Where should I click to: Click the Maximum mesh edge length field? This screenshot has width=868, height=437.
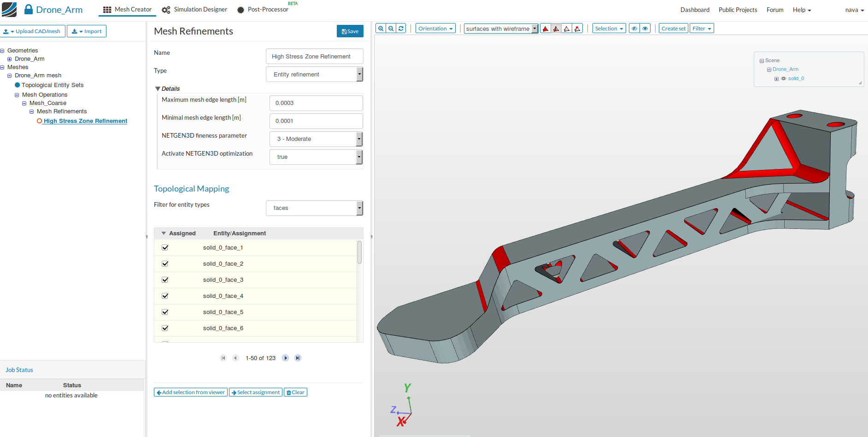pyautogui.click(x=316, y=103)
